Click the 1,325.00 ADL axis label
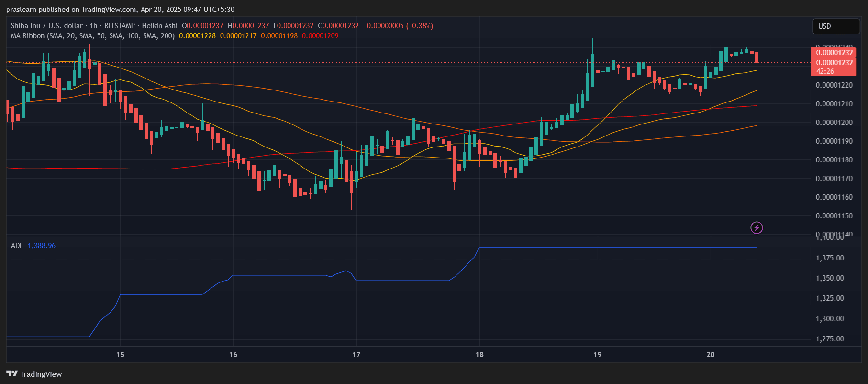 tap(830, 298)
